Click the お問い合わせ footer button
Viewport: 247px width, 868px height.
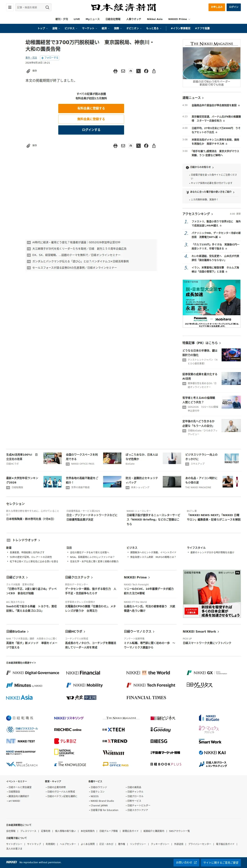186,863
